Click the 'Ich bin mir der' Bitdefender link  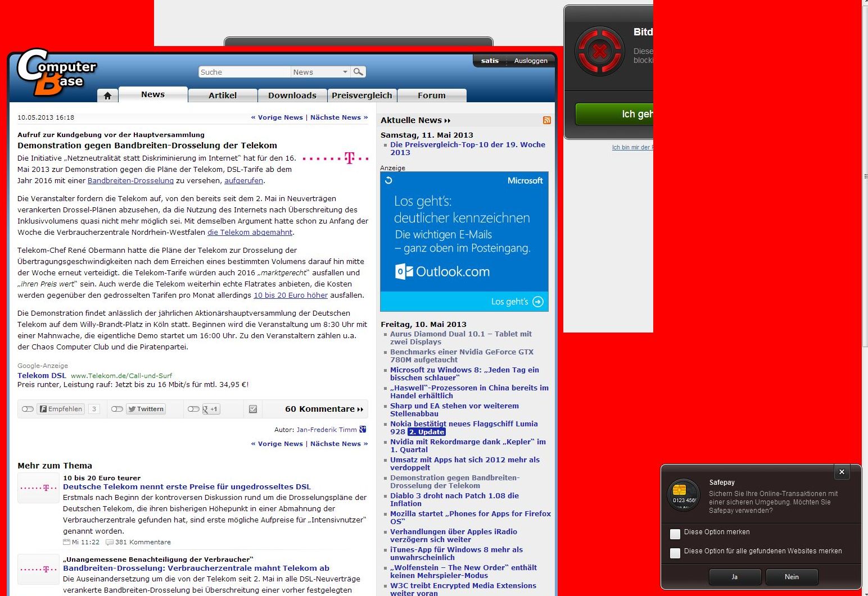click(x=632, y=147)
